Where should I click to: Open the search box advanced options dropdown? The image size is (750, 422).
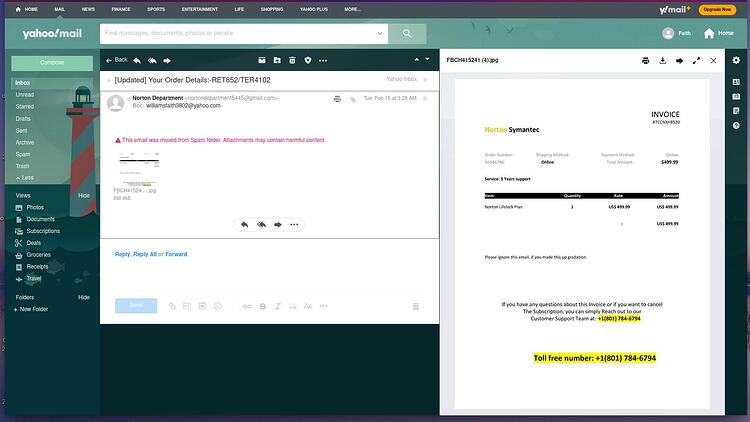coord(380,33)
